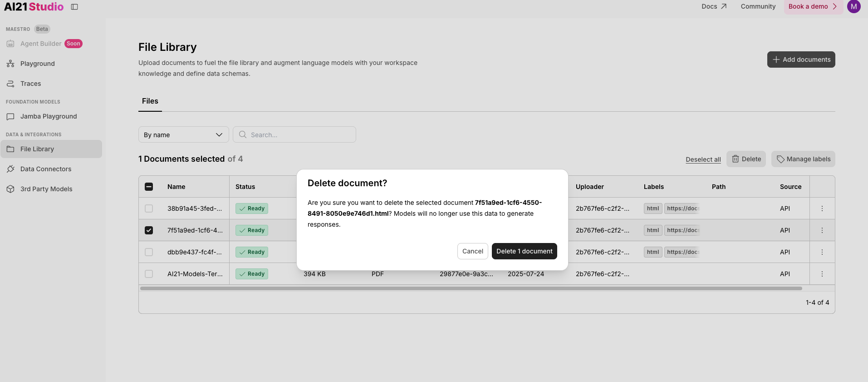Image resolution: width=868 pixels, height=382 pixels.
Task: Open the Community link
Action: tap(758, 6)
